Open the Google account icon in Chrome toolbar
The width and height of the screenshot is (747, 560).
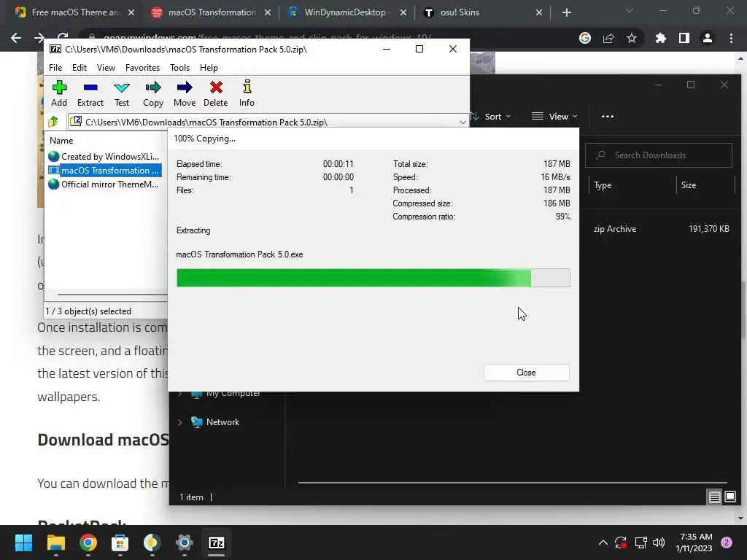click(585, 38)
